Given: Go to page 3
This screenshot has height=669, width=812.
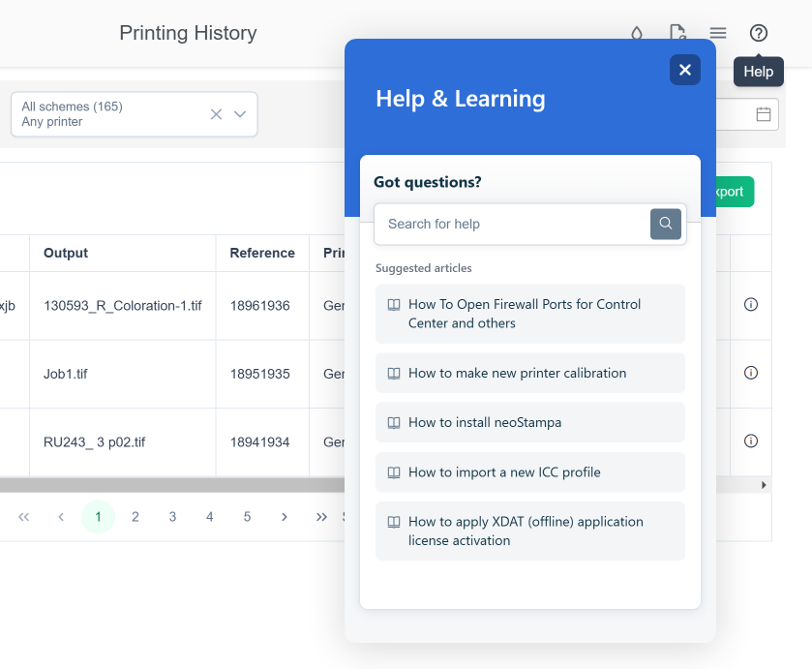Looking at the screenshot, I should pos(172,517).
